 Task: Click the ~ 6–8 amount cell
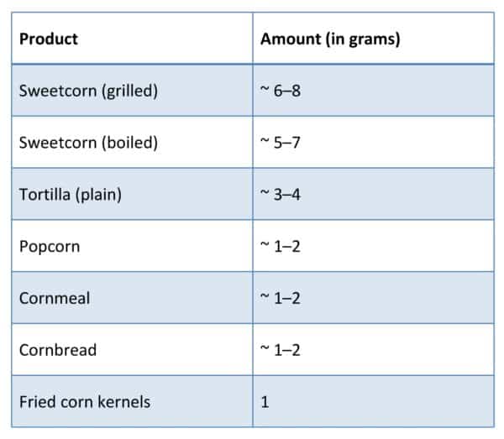coord(374,91)
